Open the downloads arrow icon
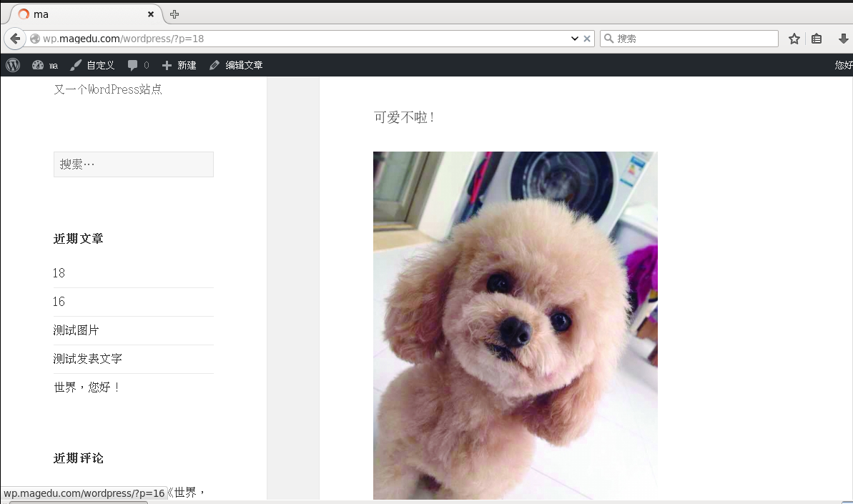Screen dimensions: 853x504 click(843, 39)
